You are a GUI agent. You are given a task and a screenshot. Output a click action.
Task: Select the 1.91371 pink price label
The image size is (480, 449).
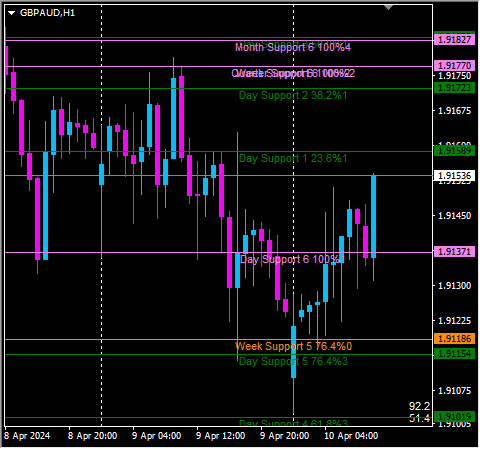tap(455, 252)
